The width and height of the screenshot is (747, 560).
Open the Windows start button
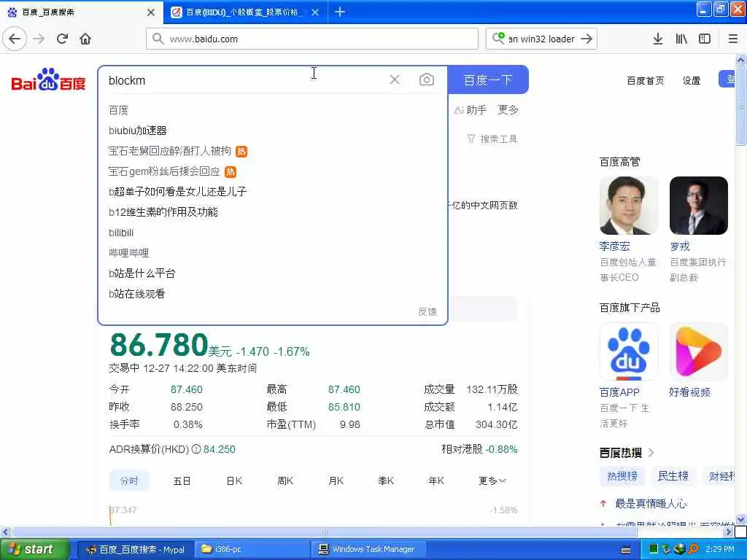click(x=35, y=549)
